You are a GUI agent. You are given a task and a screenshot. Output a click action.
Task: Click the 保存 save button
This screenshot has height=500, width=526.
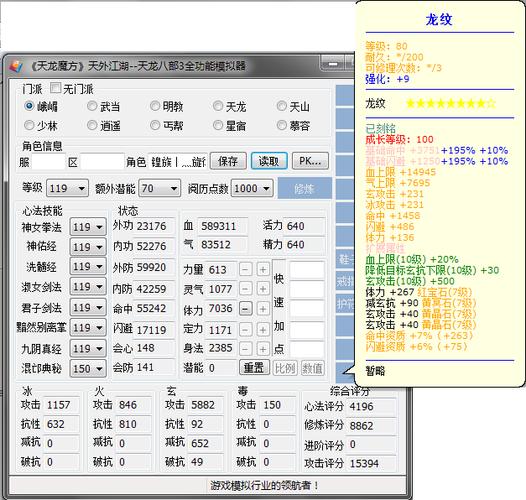(x=228, y=161)
